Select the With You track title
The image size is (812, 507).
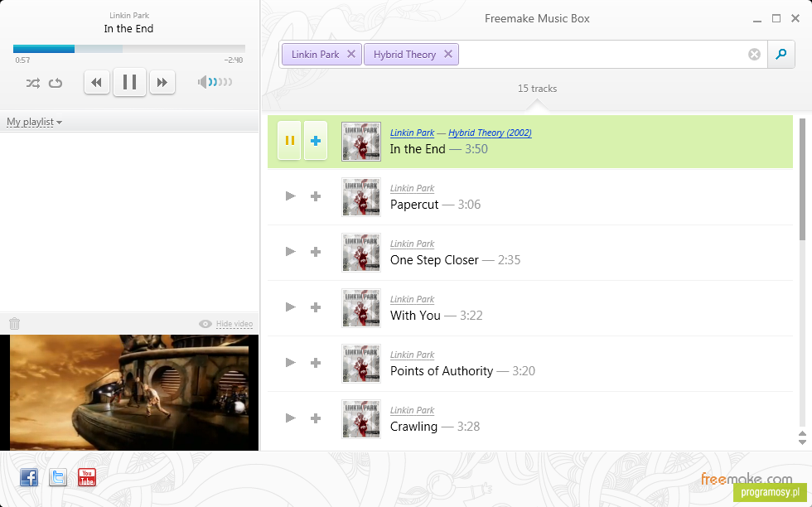pos(415,316)
